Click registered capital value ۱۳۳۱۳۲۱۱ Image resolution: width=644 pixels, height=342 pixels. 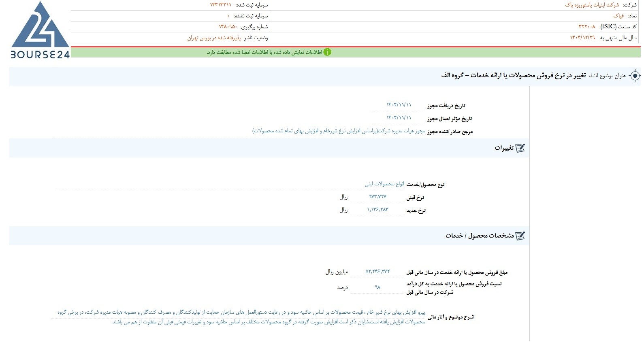[221, 5]
